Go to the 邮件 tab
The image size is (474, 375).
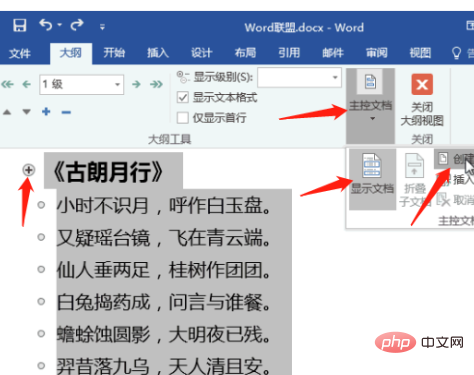(x=333, y=53)
